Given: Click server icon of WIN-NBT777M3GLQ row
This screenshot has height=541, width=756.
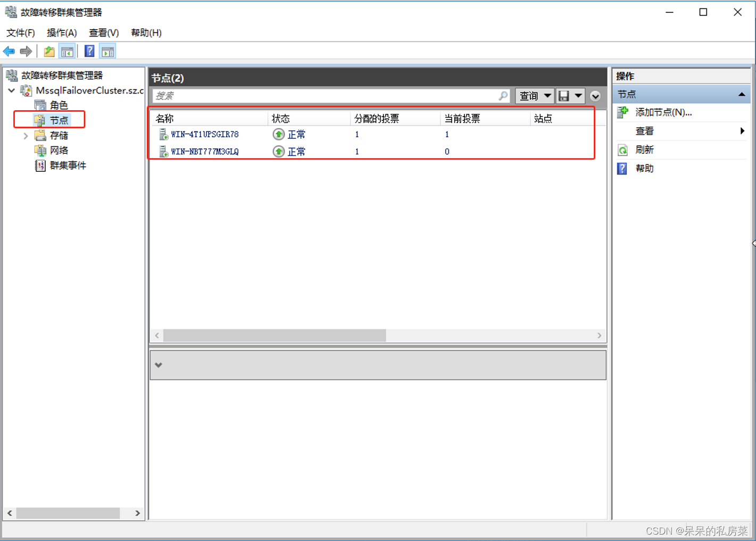Looking at the screenshot, I should click(x=163, y=152).
